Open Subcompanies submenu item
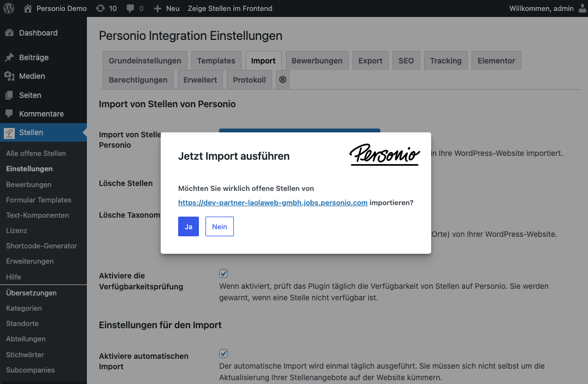The image size is (588, 384). click(31, 370)
